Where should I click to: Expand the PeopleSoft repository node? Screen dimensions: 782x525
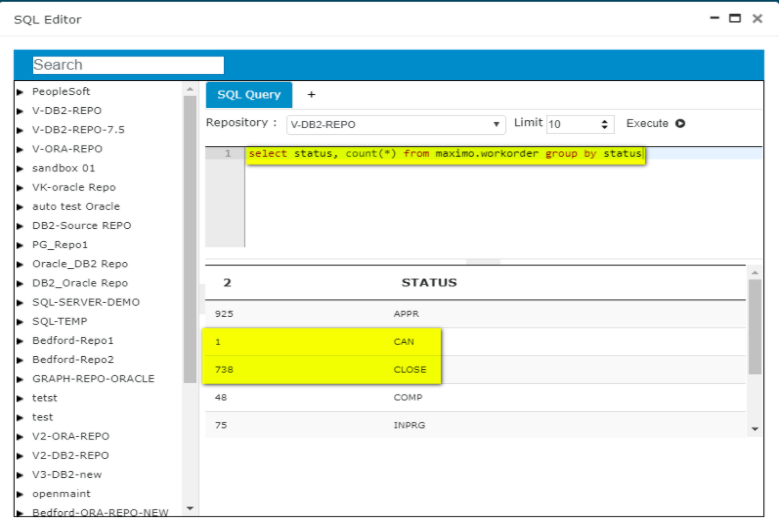(20, 92)
